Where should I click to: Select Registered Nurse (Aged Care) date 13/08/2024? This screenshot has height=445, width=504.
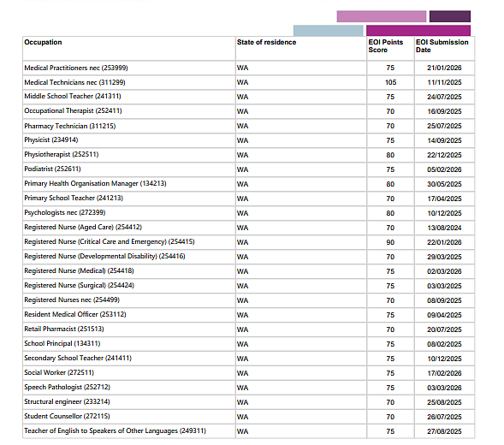point(444,228)
